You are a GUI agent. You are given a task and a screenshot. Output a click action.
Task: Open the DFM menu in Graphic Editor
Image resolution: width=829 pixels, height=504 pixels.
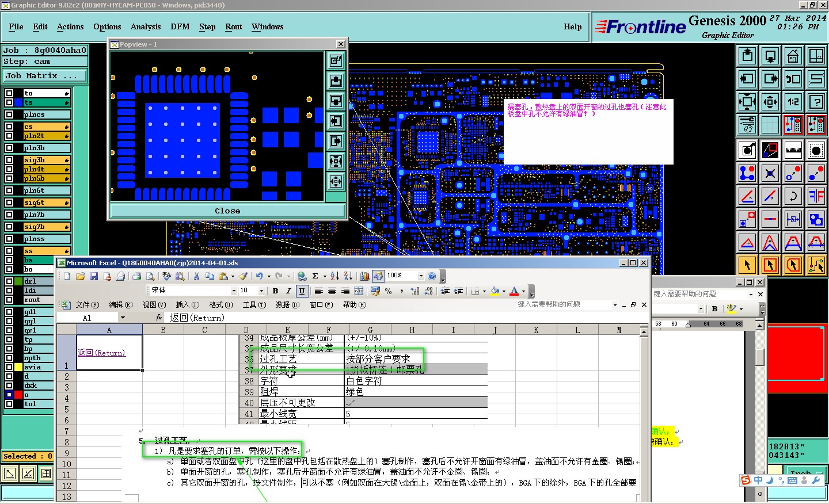[x=180, y=26]
